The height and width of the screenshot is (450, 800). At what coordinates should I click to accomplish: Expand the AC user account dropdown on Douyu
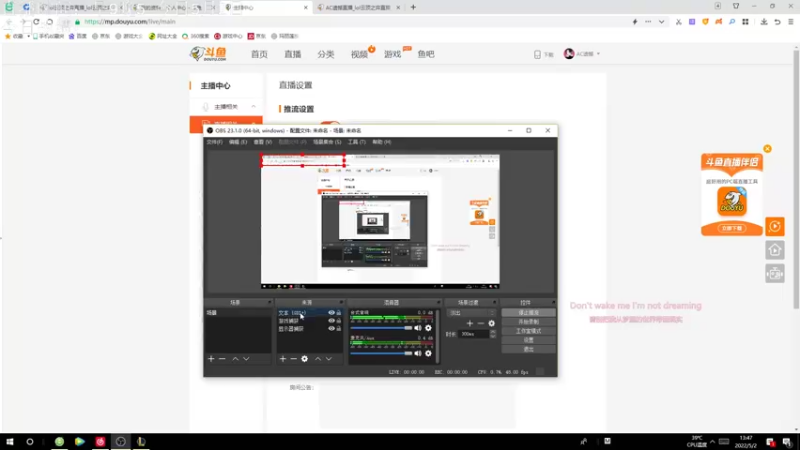pos(598,54)
